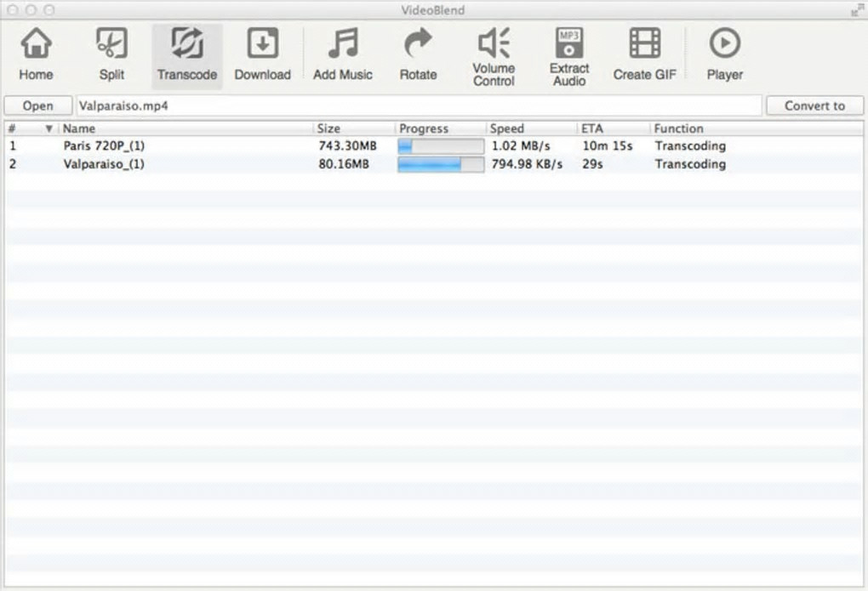Launch the Player tool
The image size is (868, 591).
(x=725, y=54)
